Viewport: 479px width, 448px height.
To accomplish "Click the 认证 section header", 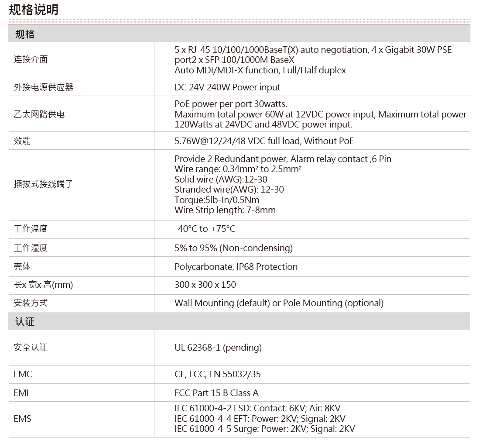I will click(x=239, y=321).
